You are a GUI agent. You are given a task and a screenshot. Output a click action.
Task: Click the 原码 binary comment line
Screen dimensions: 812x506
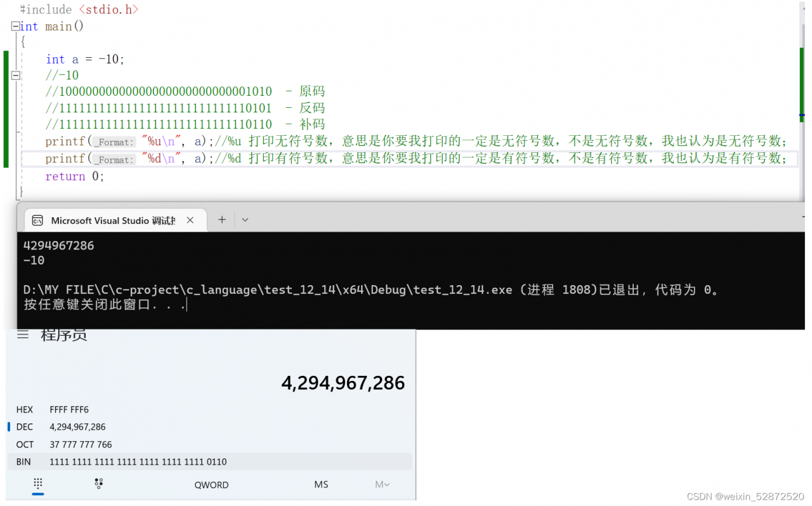pos(185,91)
